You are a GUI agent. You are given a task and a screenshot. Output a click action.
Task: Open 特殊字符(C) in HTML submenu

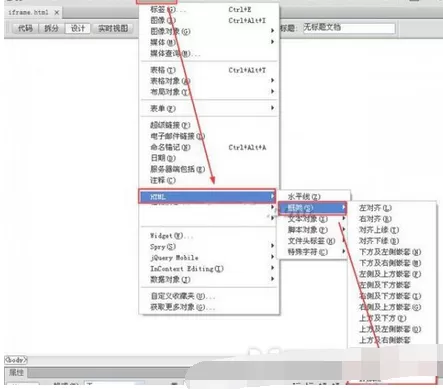click(x=314, y=252)
